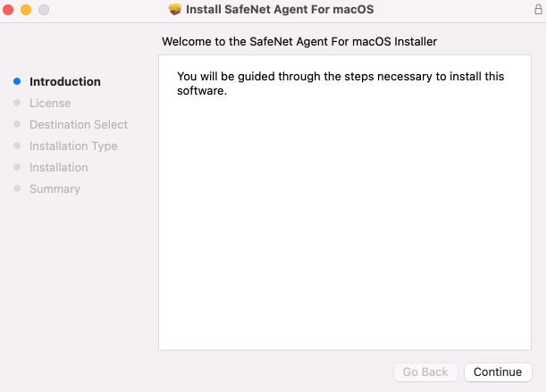Click the bullet beside the Installation step
547x392 pixels.
17,167
